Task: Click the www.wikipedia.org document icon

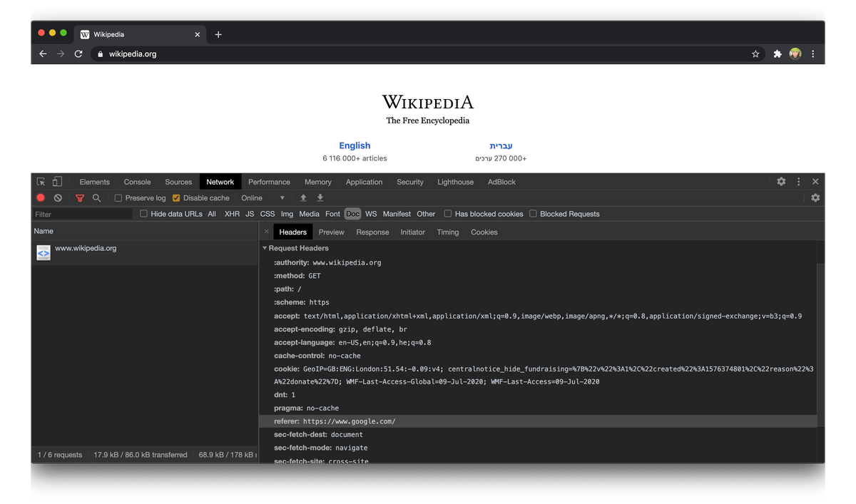Action: point(44,252)
